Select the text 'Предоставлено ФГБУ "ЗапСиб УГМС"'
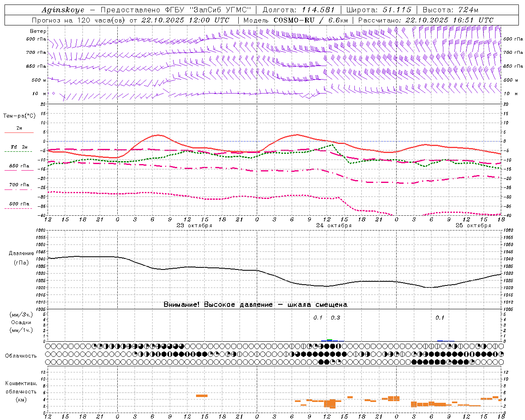Screen dimensions: 525x420 point(176,10)
